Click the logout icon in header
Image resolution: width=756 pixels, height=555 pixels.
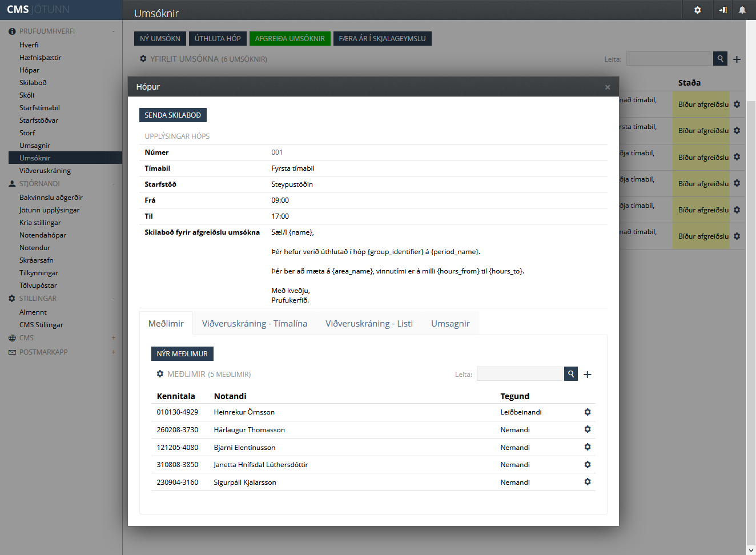click(x=723, y=10)
